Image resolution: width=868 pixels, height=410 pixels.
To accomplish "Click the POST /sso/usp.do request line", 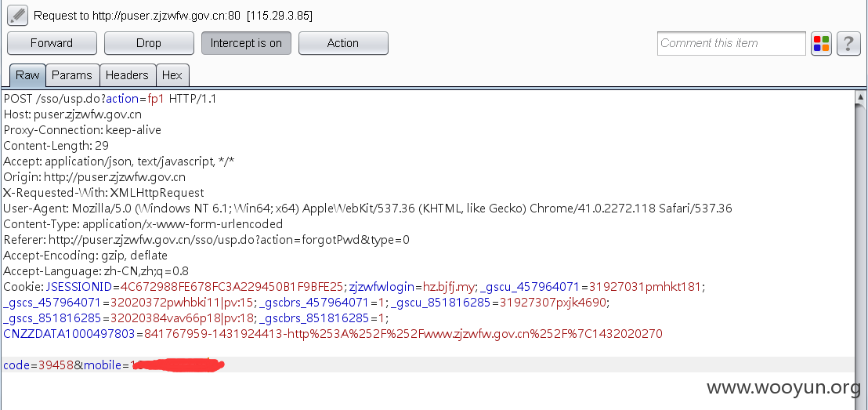I will pyautogui.click(x=110, y=100).
